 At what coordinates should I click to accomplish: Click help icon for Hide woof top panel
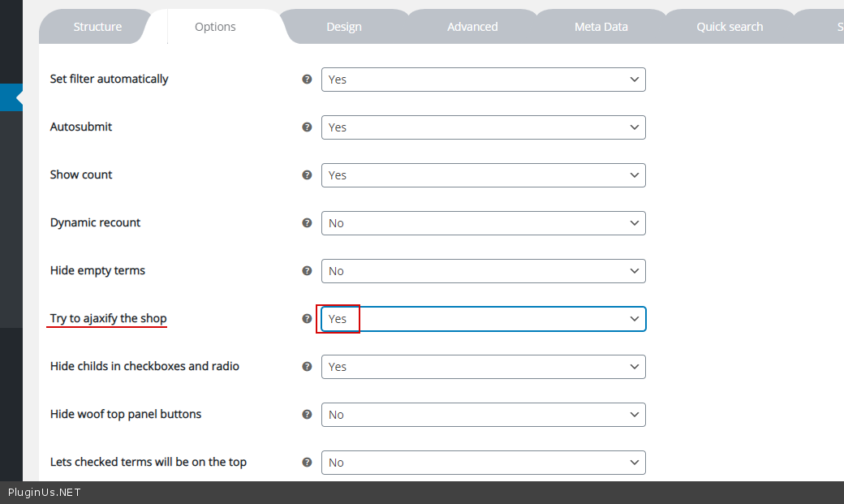[x=307, y=415]
